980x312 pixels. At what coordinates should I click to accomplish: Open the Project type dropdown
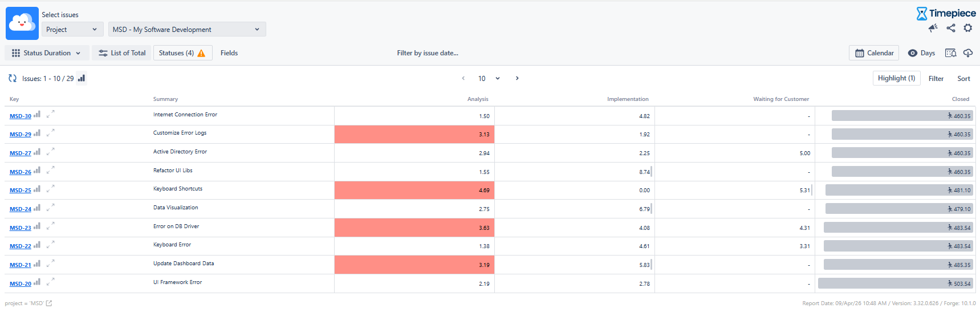click(x=72, y=30)
